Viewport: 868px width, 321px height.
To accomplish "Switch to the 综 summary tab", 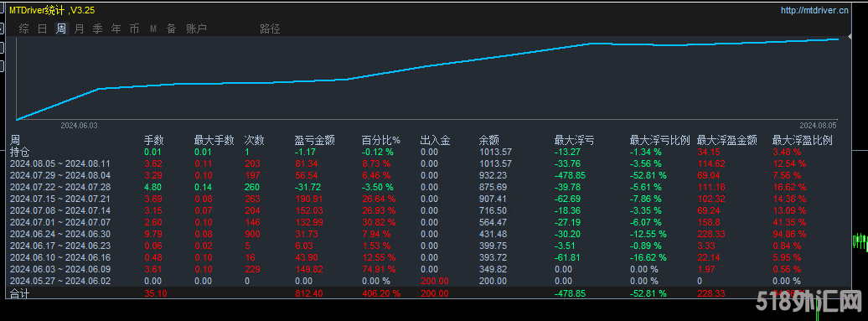I will coord(23,28).
